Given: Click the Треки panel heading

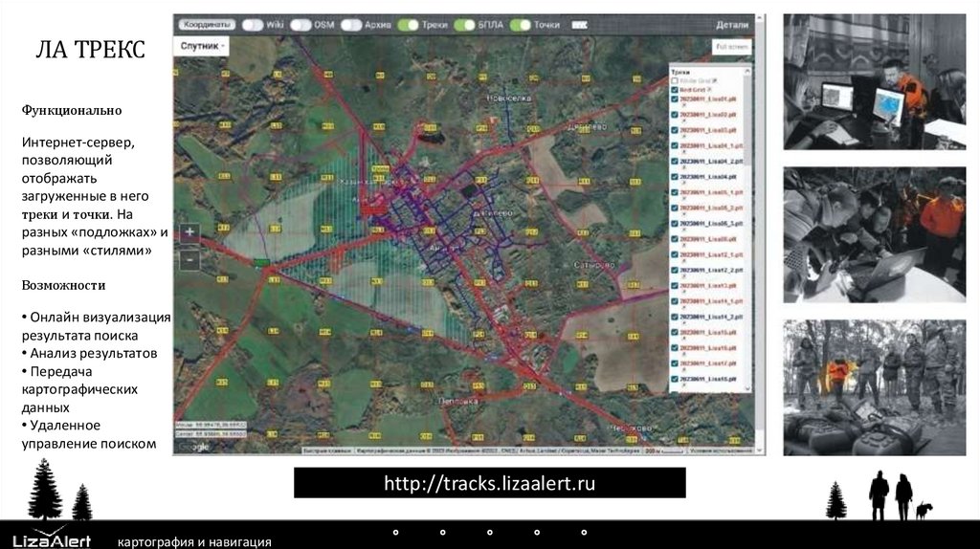Looking at the screenshot, I should pos(680,73).
